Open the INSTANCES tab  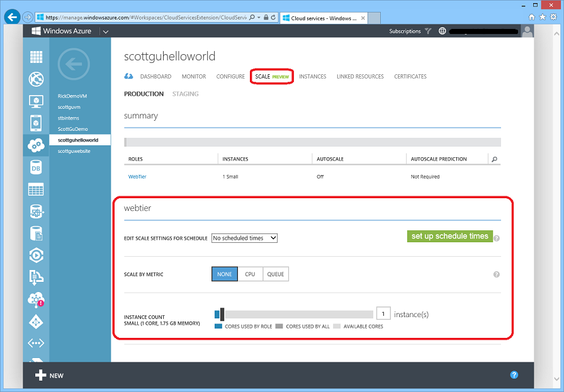tap(313, 77)
